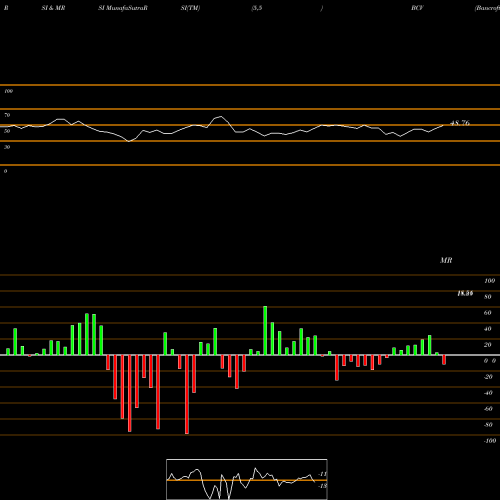Click the '(5,5' parameter text in header
The height and width of the screenshot is (500, 500).
coord(257,8)
